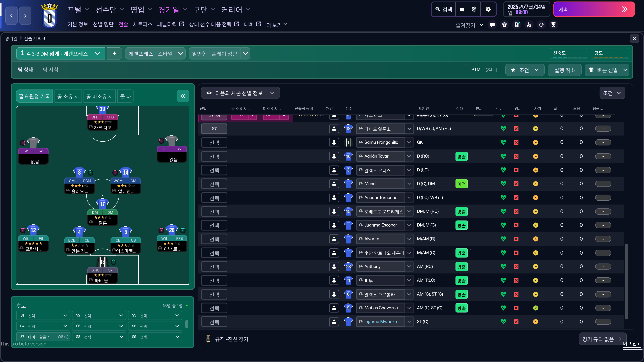Image resolution: width=644 pixels, height=362 pixels.
Task: Click the speech bubble messages icon
Action: click(492, 25)
